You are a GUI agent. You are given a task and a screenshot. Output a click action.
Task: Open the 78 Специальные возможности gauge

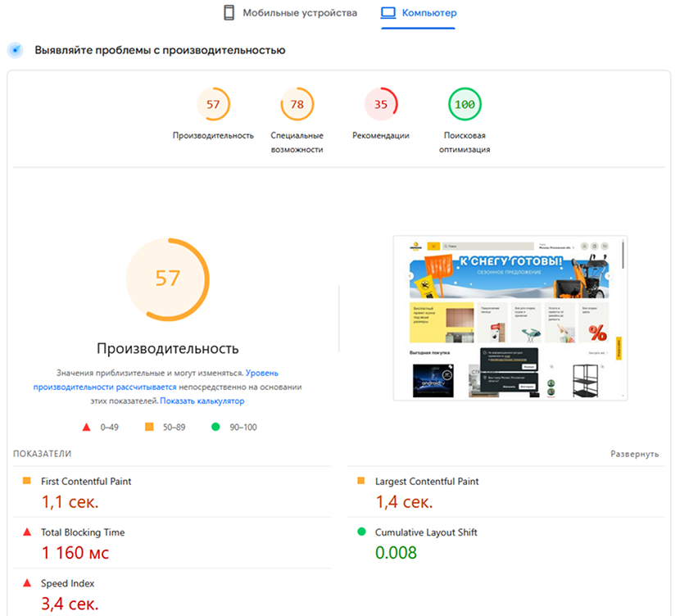tap(297, 105)
